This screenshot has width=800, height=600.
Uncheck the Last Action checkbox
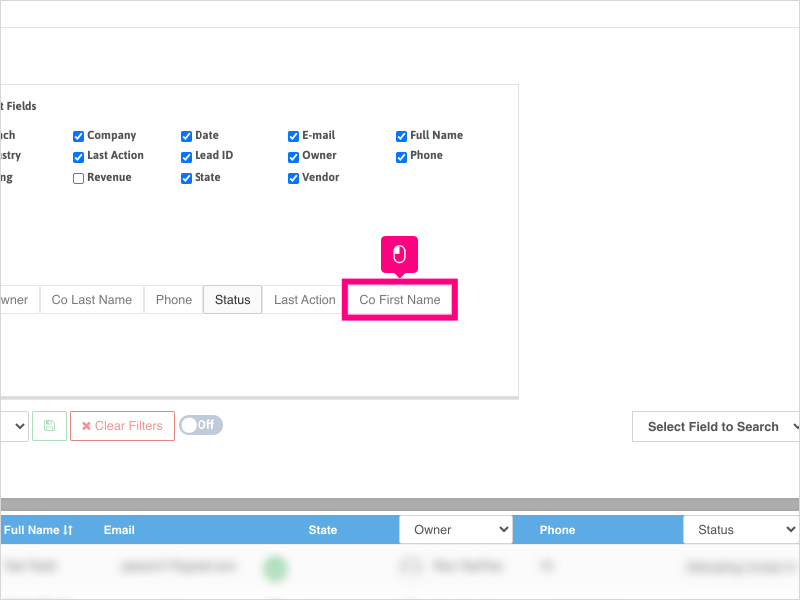pos(78,157)
